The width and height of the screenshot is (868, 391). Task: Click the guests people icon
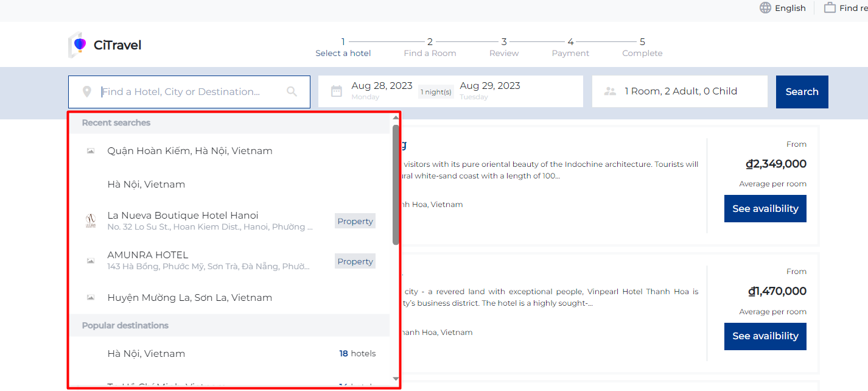tap(610, 91)
